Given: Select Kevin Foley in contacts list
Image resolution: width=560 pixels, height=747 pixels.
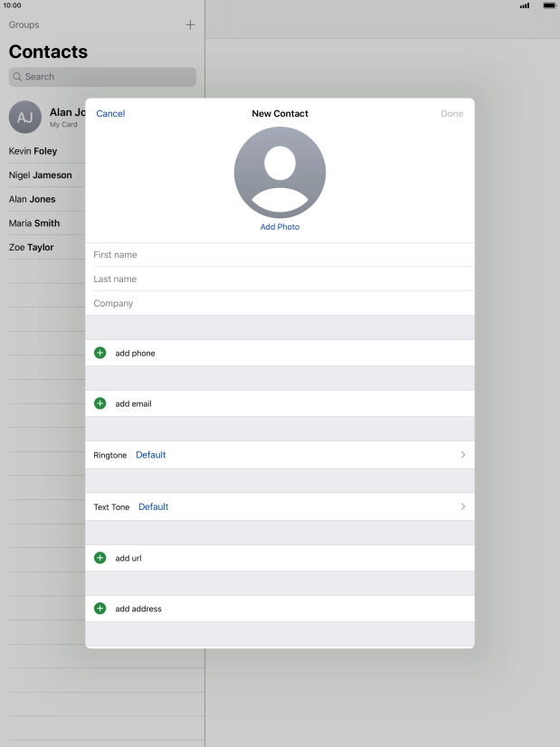Looking at the screenshot, I should pos(33,151).
